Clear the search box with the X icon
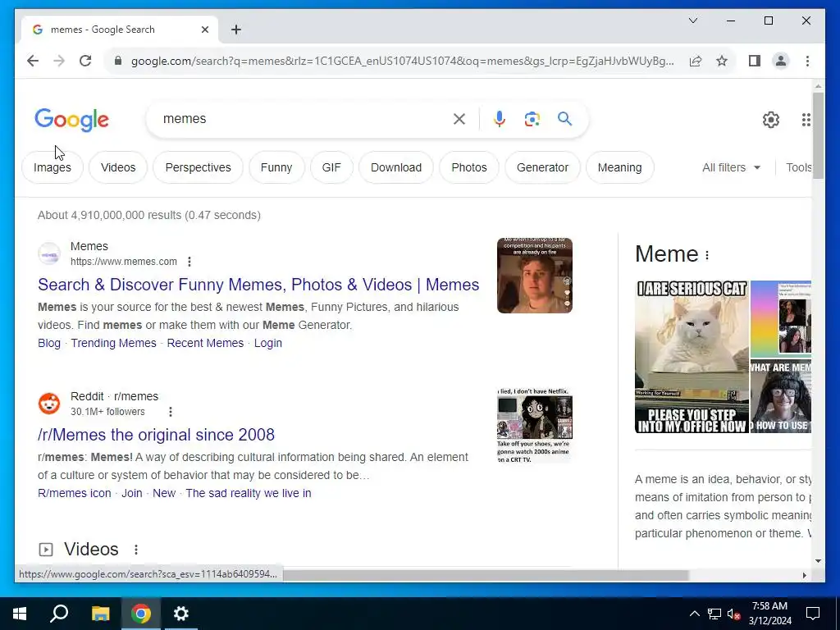840x630 pixels. pos(459,119)
